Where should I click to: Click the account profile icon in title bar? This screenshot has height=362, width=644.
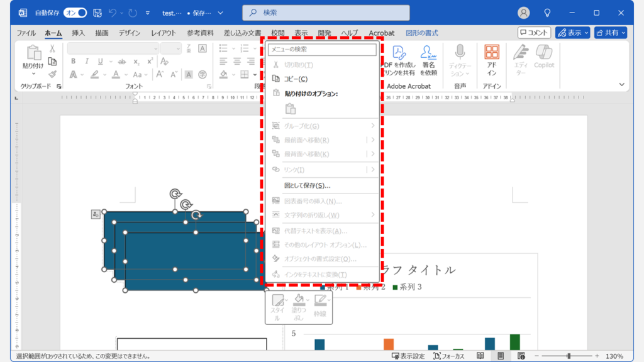tap(523, 13)
